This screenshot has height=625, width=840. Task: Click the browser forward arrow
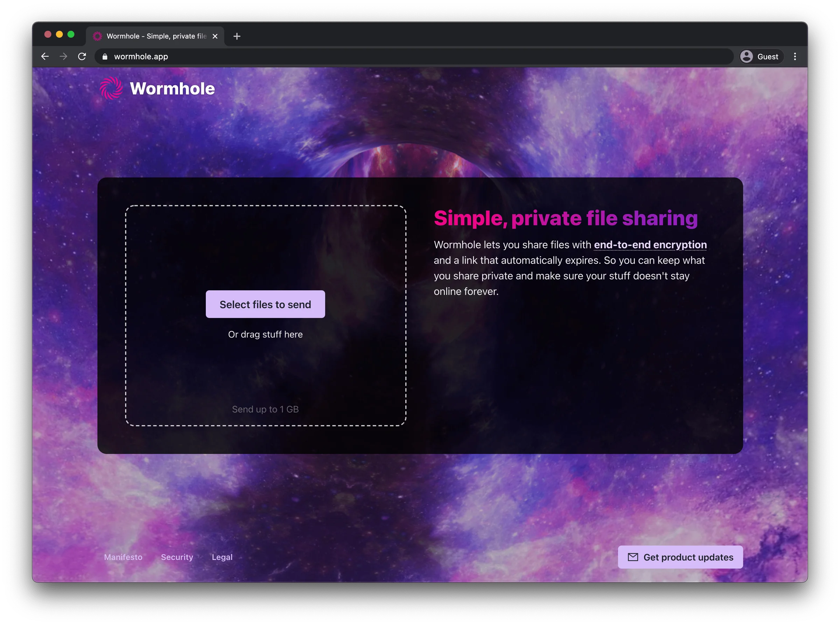point(63,56)
